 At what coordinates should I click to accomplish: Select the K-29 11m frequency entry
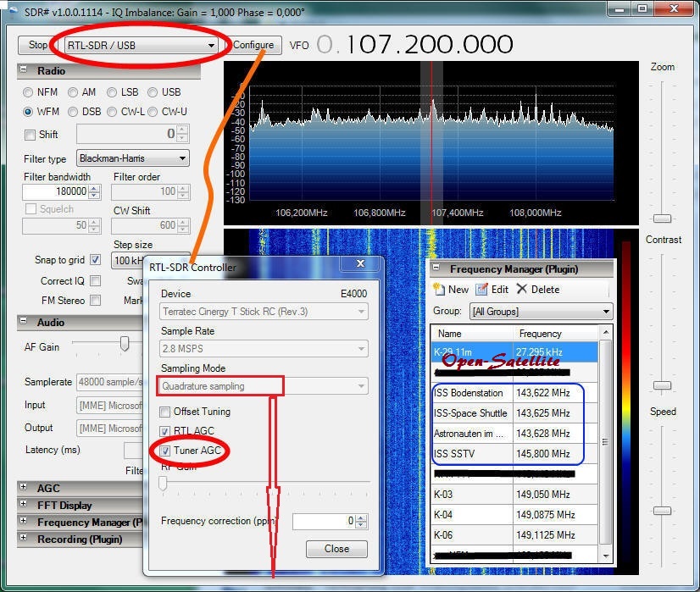514,351
